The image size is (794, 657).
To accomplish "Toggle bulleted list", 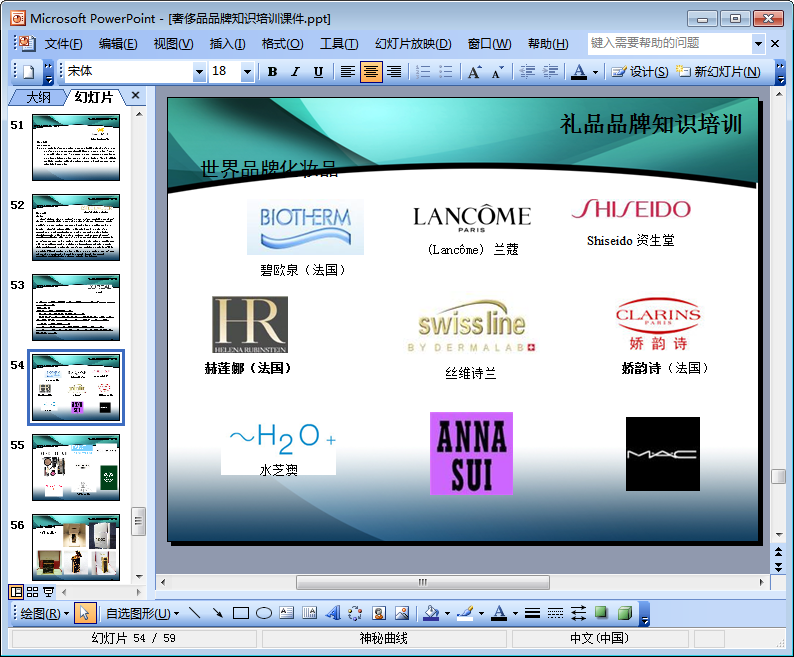I will coord(446,72).
